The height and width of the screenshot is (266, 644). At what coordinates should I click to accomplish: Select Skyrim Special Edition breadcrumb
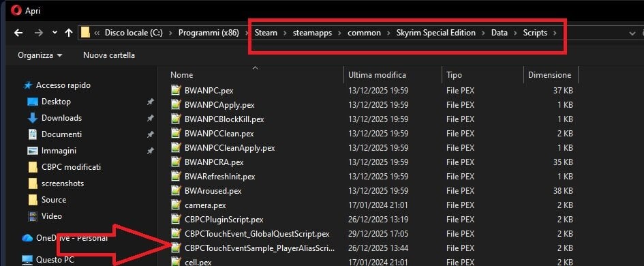435,33
